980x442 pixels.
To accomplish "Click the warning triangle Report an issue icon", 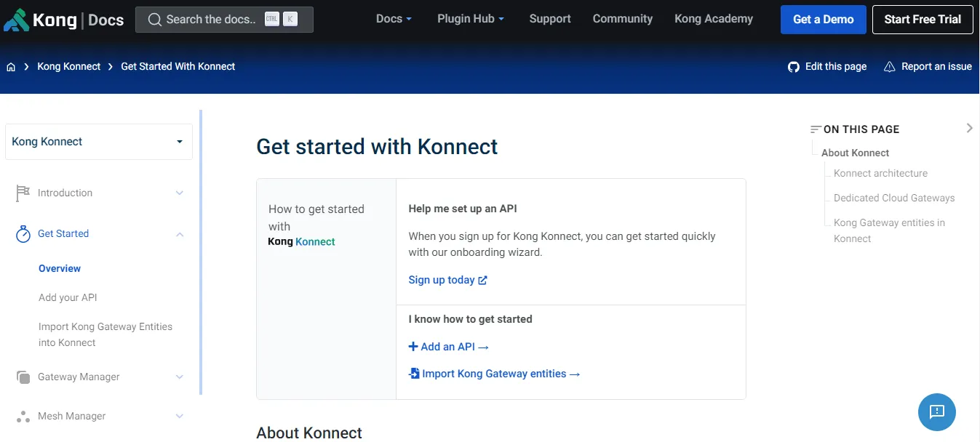I will click(889, 67).
